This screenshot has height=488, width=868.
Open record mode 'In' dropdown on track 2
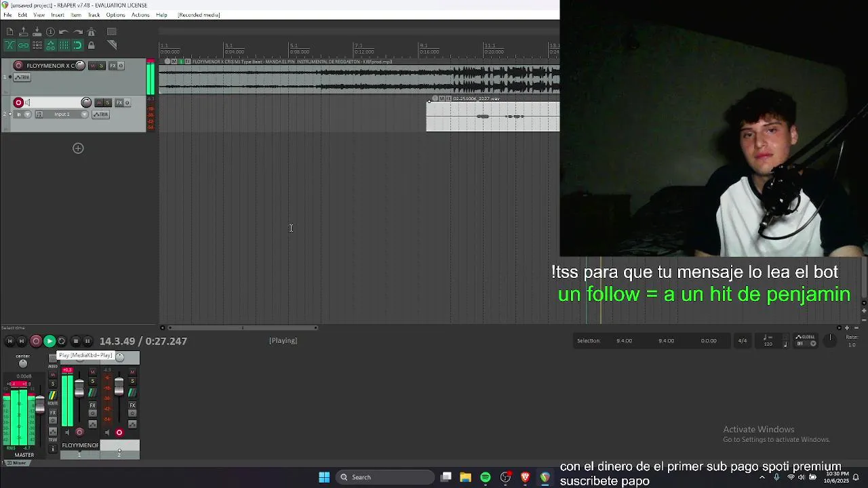point(22,114)
